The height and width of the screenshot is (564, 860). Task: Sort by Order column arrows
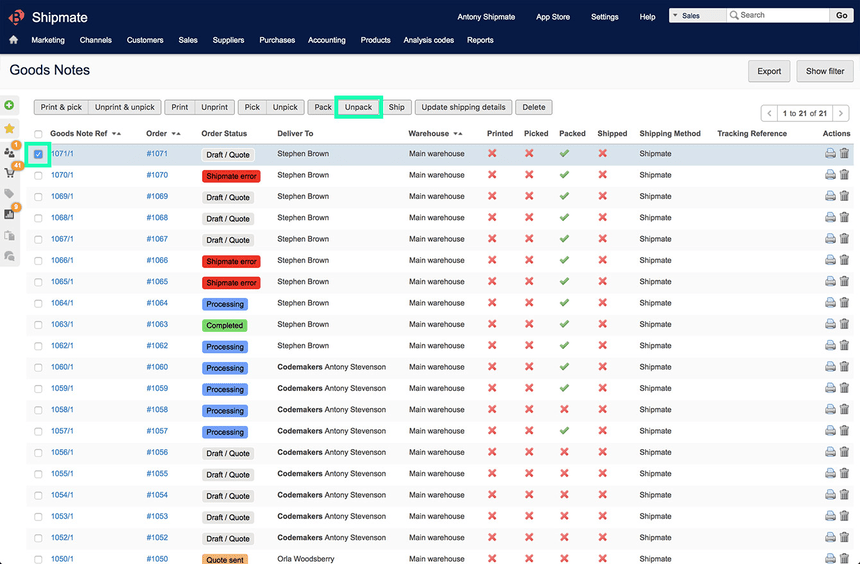(176, 133)
